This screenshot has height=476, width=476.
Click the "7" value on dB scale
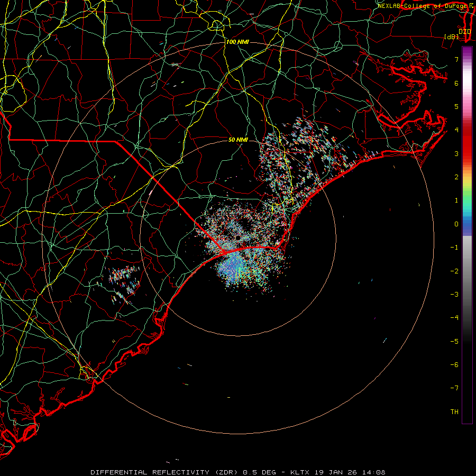(x=456, y=59)
